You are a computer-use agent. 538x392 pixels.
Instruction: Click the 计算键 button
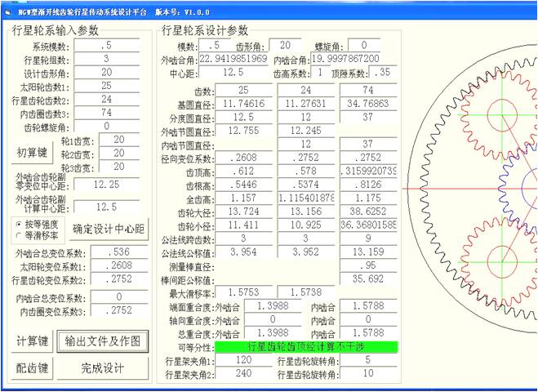tap(33, 341)
